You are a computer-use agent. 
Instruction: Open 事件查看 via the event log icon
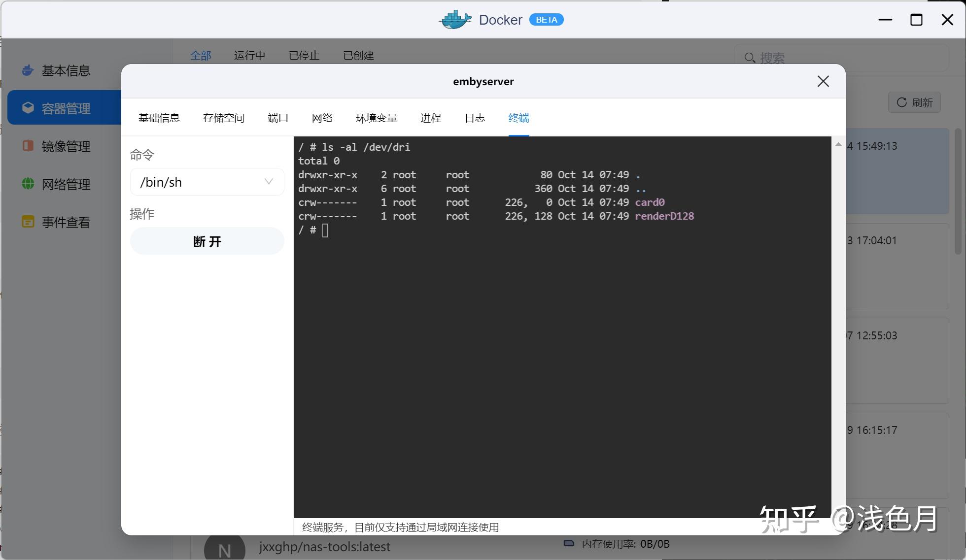(28, 222)
